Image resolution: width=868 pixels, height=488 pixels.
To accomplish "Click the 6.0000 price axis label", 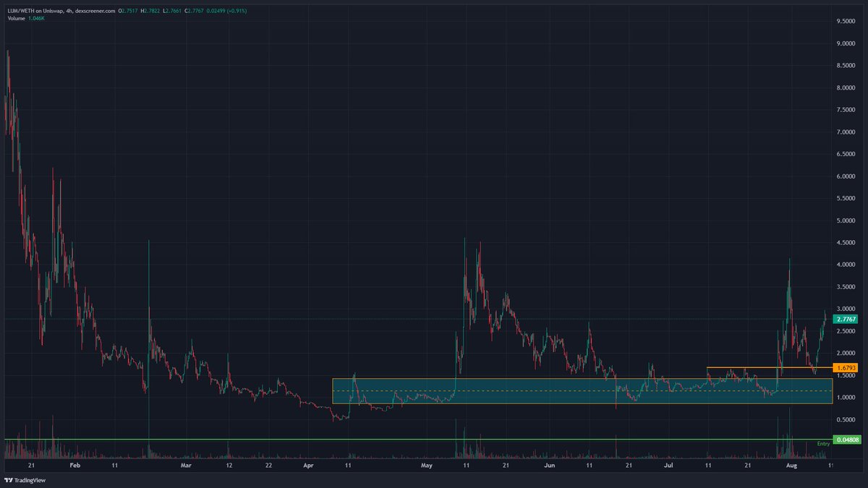I will 846,176.
